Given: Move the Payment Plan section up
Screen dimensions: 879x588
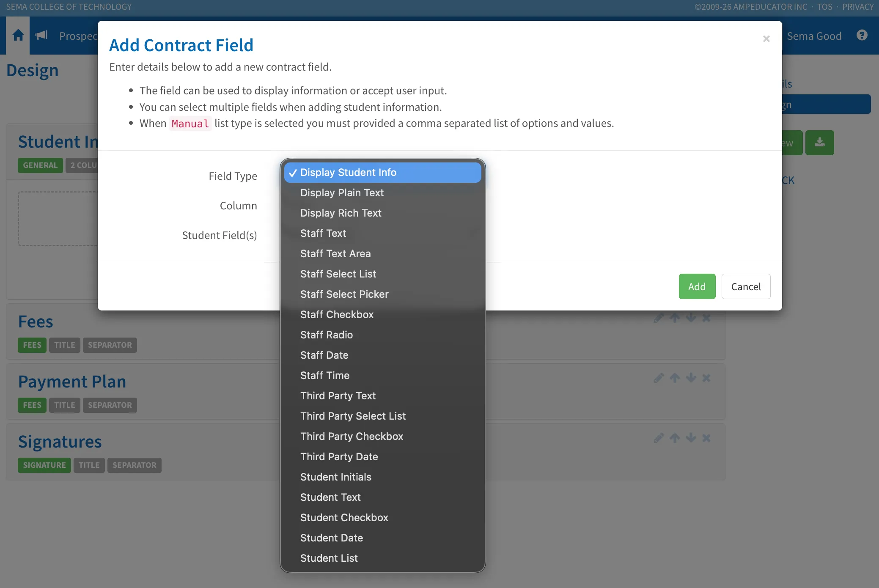Looking at the screenshot, I should [x=675, y=378].
